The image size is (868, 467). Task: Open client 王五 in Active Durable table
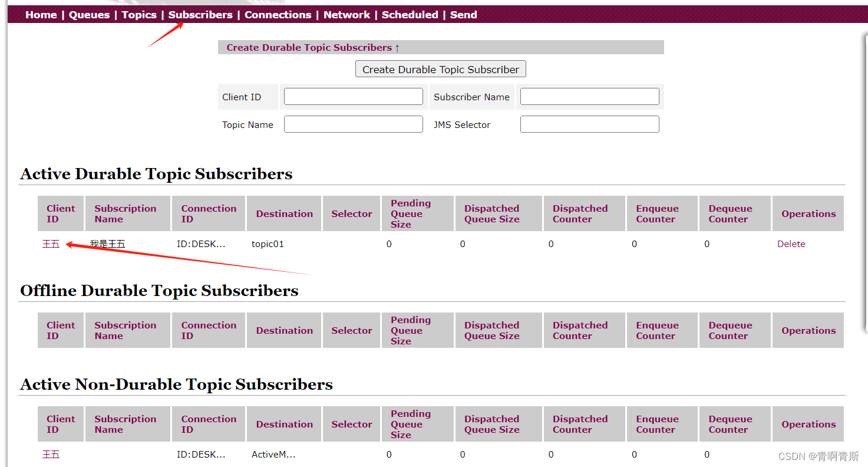pos(51,244)
